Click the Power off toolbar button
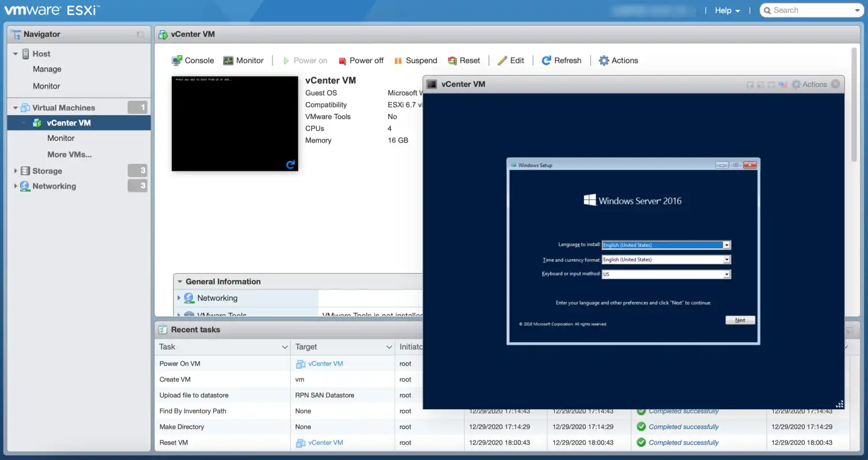 click(360, 60)
